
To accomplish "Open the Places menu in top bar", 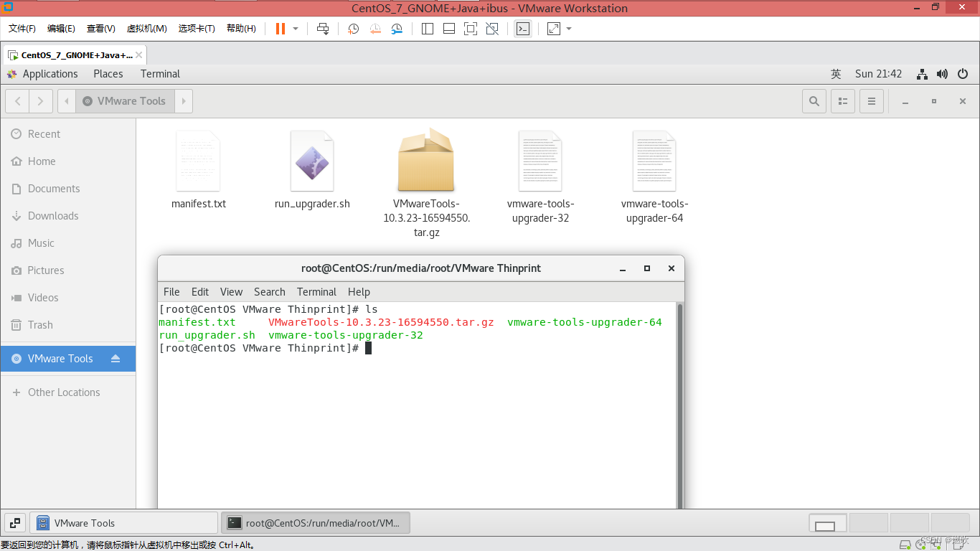I will point(108,74).
